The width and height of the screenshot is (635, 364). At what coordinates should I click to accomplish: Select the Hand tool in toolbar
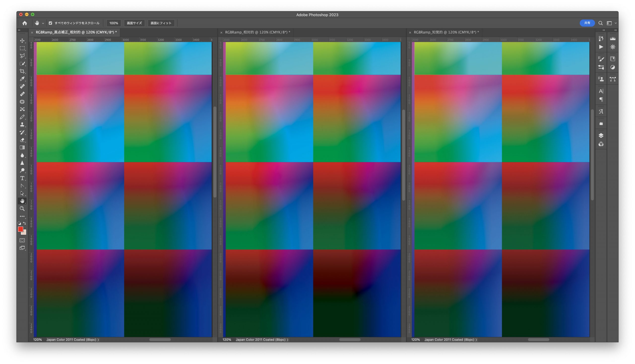(x=22, y=201)
